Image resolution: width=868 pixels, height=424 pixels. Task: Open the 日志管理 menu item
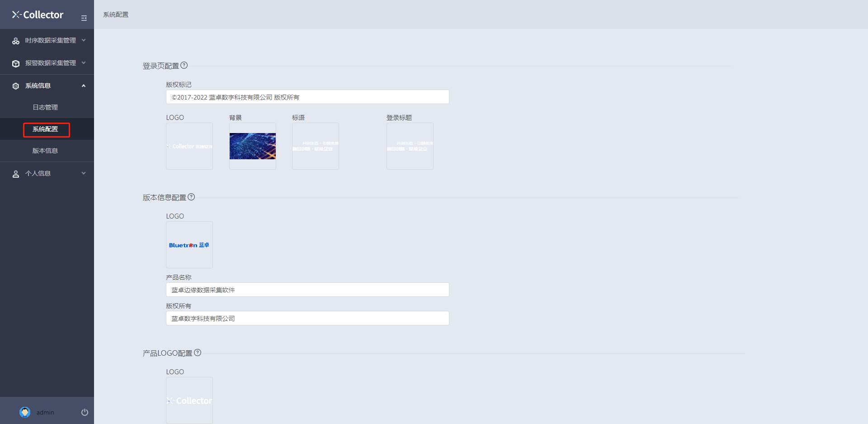click(45, 107)
